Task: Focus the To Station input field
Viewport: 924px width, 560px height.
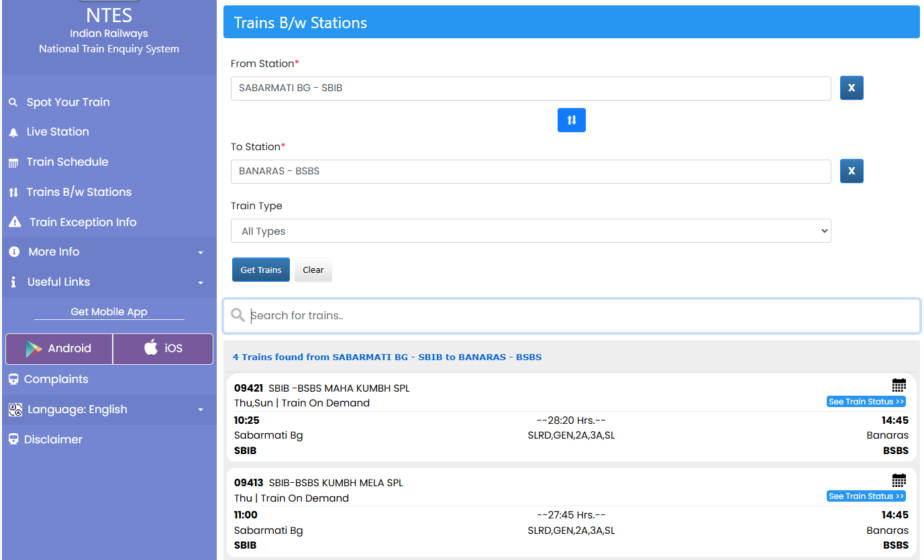Action: pos(531,171)
